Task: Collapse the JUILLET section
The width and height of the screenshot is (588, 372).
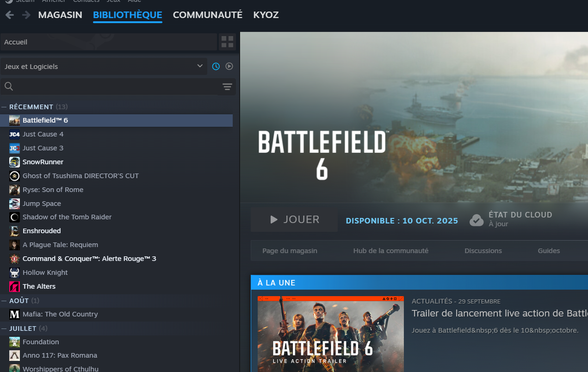Action: point(4,329)
